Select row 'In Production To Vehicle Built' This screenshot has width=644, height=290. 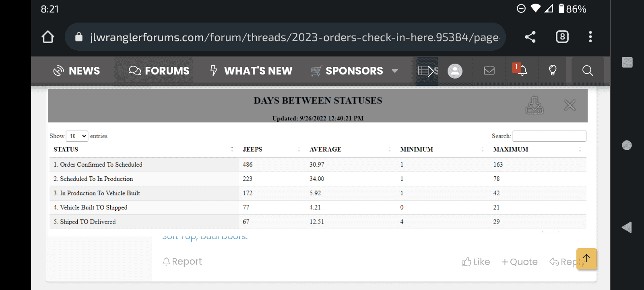point(318,193)
